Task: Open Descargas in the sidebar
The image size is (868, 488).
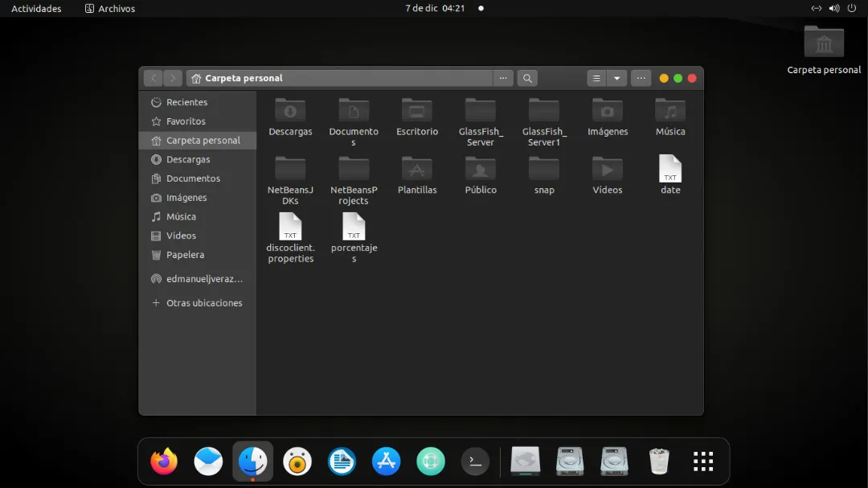Action: click(x=198, y=159)
